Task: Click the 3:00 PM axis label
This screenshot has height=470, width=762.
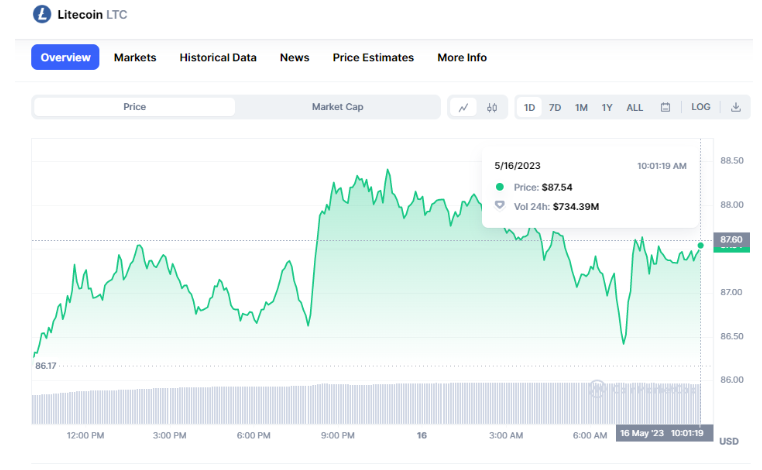Action: point(169,435)
